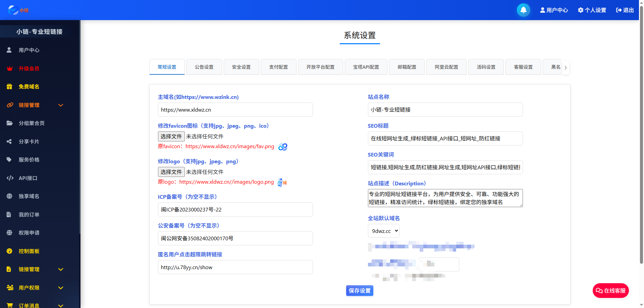Select the 分享卡片 share icon
This screenshot has width=644, height=308.
(9, 141)
